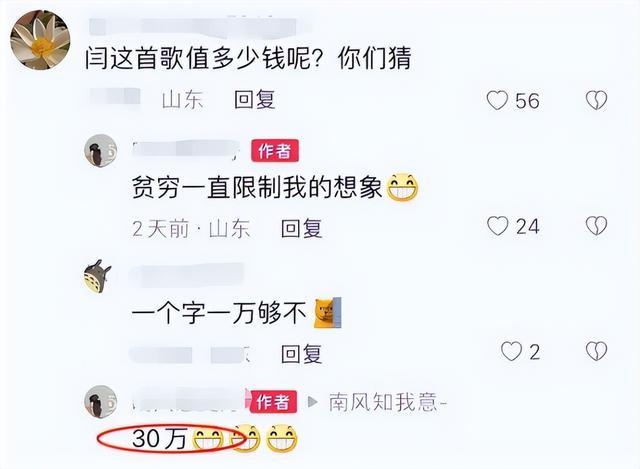Like the 一个字一万够不 comment
This screenshot has height=469, width=640.
(511, 351)
